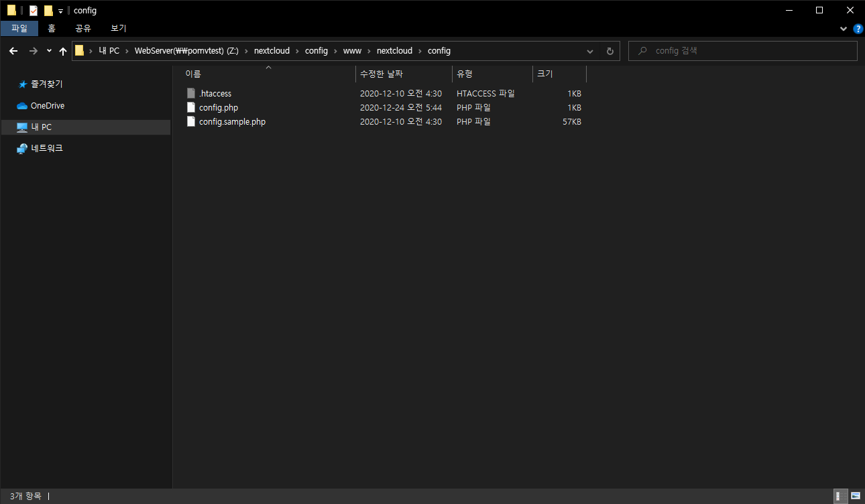Image resolution: width=865 pixels, height=504 pixels.
Task: Click the folder icon in the address bar
Action: tap(78, 50)
